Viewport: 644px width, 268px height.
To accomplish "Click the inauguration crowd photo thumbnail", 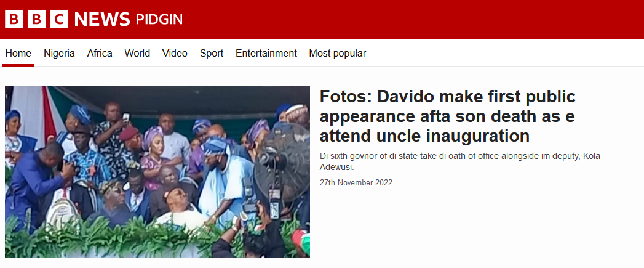I will click(157, 172).
